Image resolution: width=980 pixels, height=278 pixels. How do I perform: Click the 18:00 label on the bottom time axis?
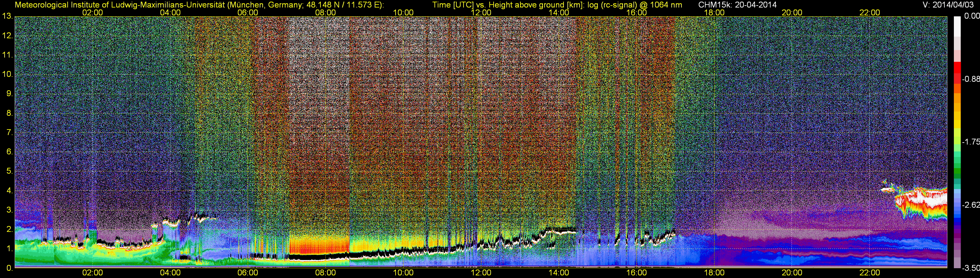pyautogui.click(x=714, y=273)
